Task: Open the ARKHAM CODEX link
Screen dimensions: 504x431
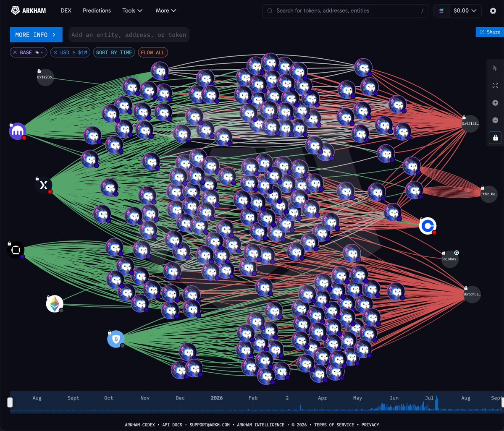Action: [141, 425]
